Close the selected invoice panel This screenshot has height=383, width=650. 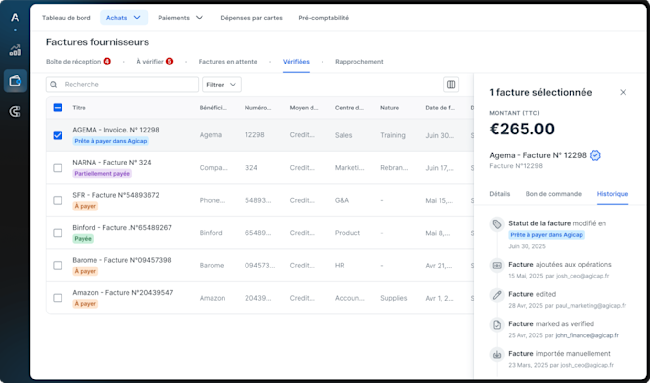(x=623, y=92)
